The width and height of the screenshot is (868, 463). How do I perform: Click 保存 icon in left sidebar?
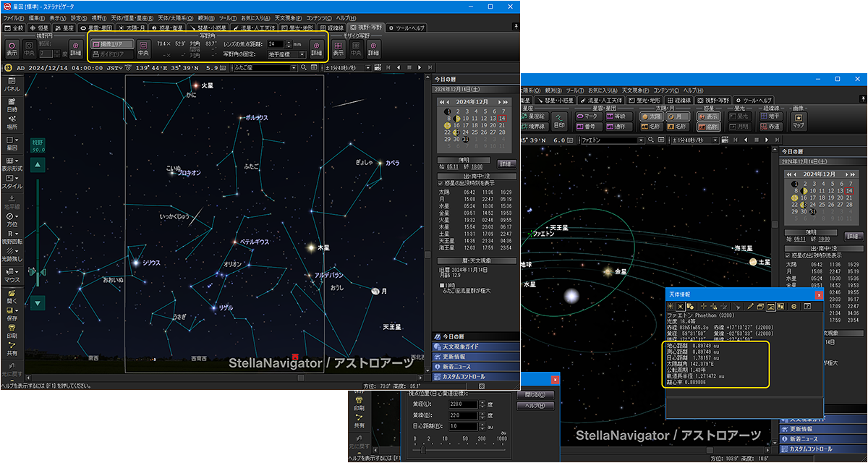pos(12,314)
